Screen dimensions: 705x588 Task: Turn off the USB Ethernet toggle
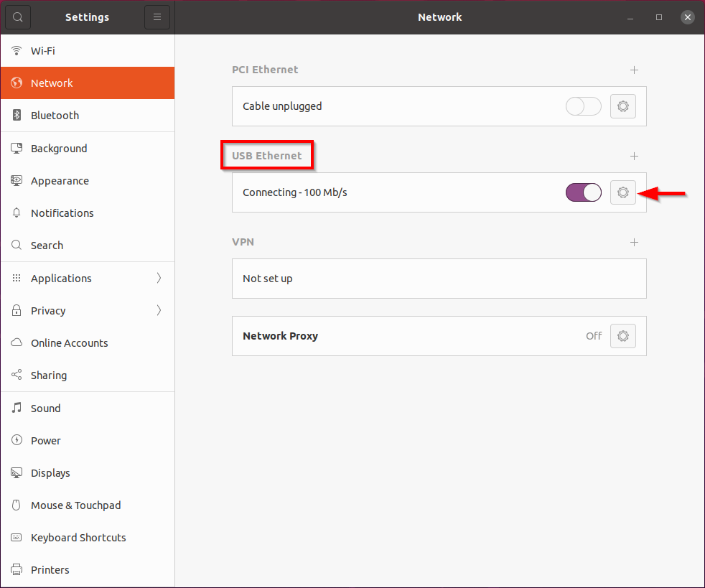583,192
